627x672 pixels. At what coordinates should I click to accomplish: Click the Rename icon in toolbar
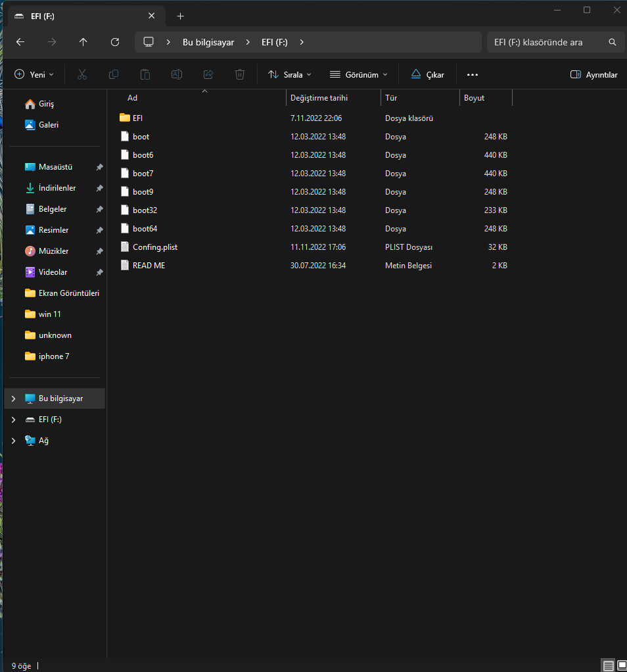(x=177, y=75)
